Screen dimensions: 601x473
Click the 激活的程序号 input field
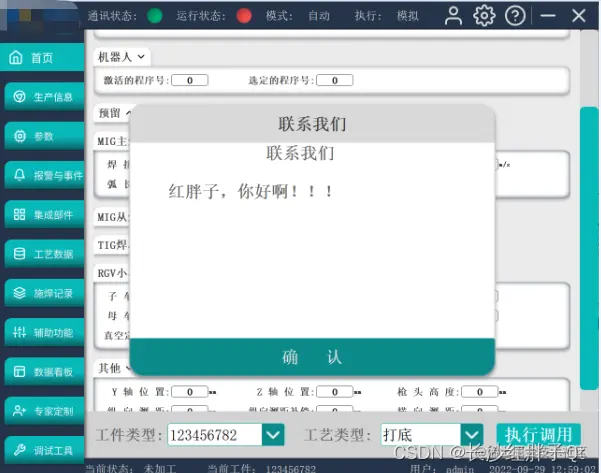click(190, 80)
